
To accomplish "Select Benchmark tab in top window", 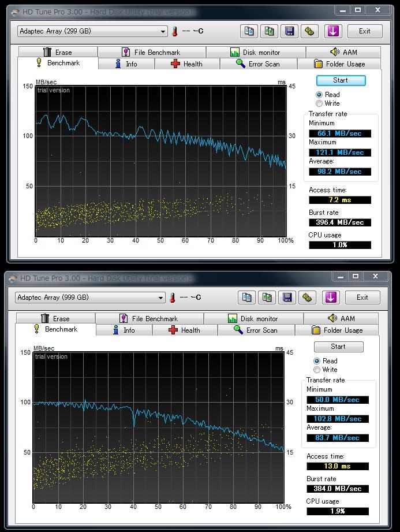I will (58, 63).
